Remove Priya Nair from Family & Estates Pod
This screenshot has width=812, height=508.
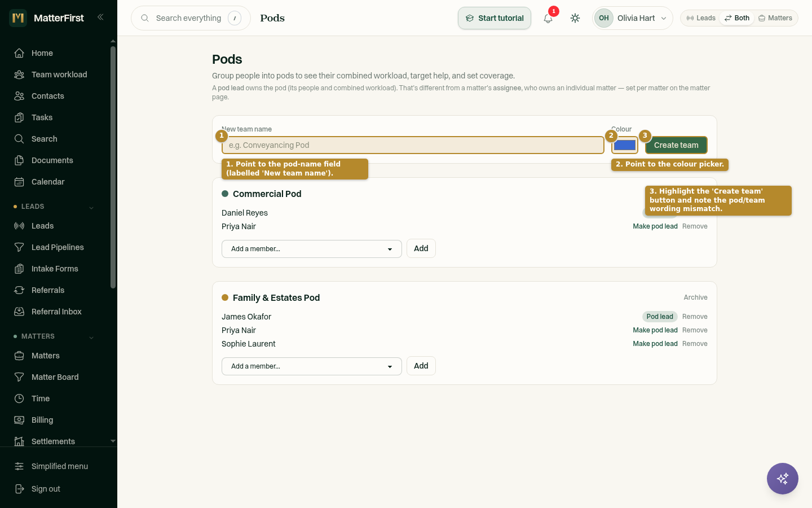(x=695, y=330)
